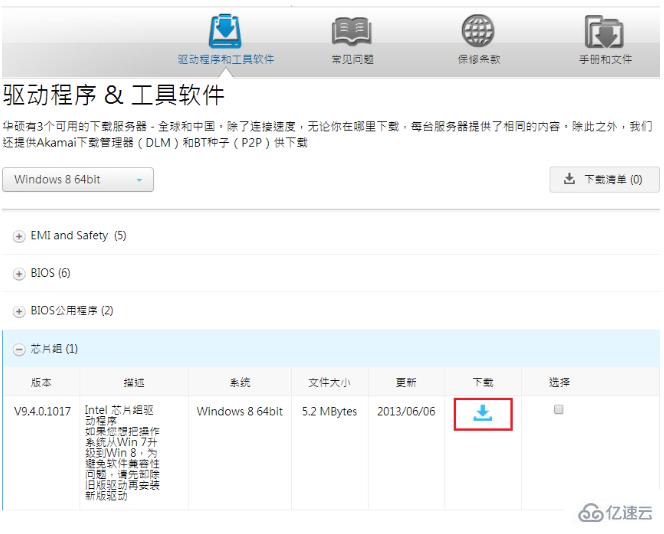Click the warranty terms globe icon
Viewport: 664px width, 534px height.
[478, 30]
